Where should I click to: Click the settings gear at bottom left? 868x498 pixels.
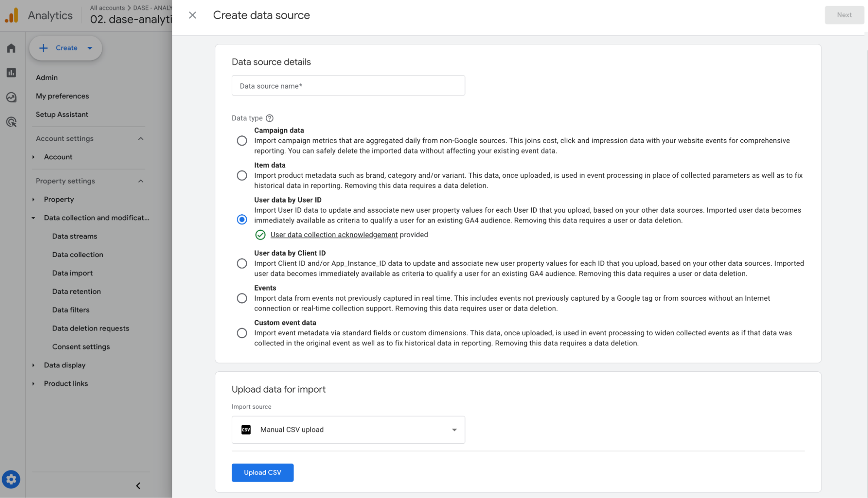coord(11,479)
